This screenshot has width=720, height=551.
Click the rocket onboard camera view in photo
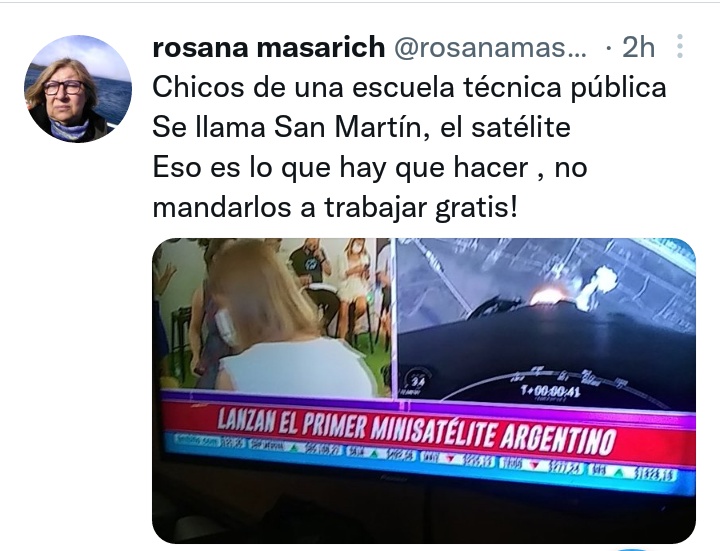pos(546,320)
